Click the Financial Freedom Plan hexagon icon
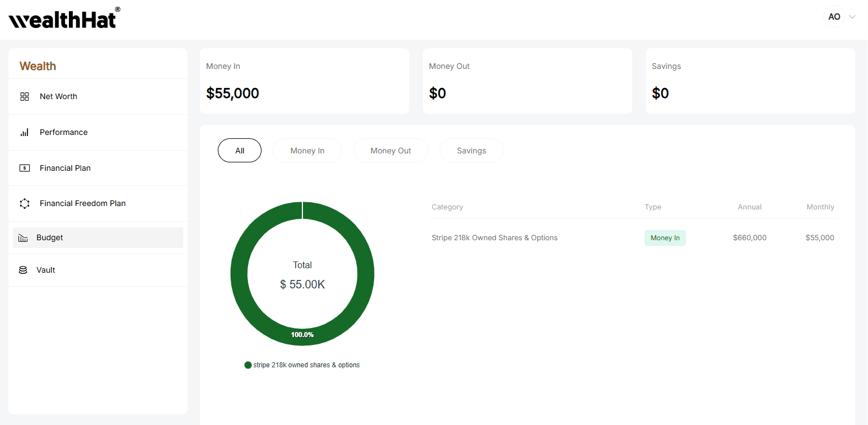 [x=25, y=203]
